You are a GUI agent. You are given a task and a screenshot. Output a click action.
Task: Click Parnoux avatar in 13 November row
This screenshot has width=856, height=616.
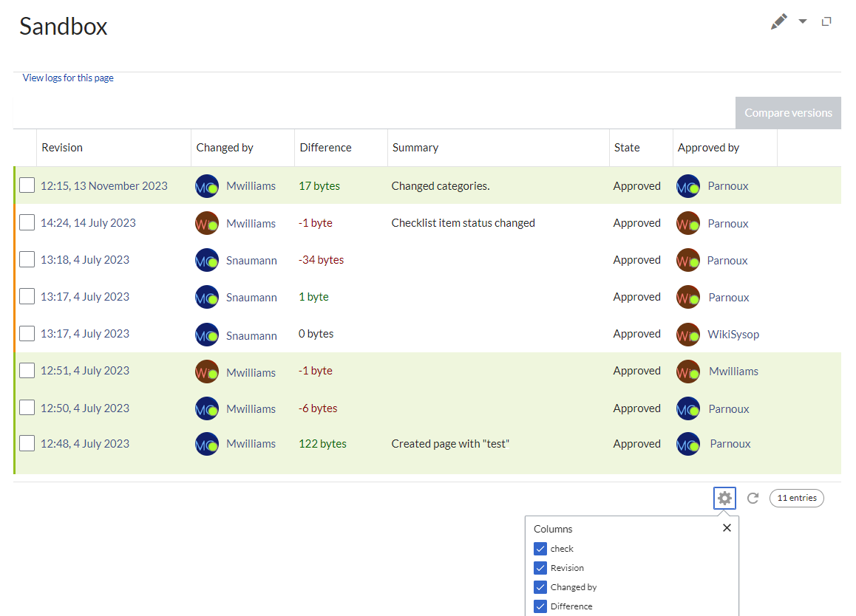tap(688, 186)
